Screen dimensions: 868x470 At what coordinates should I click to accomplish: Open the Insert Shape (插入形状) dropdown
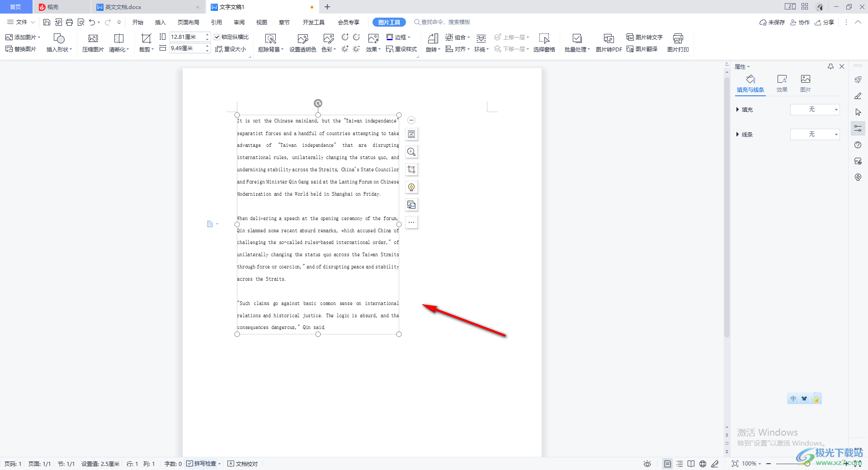tap(59, 43)
